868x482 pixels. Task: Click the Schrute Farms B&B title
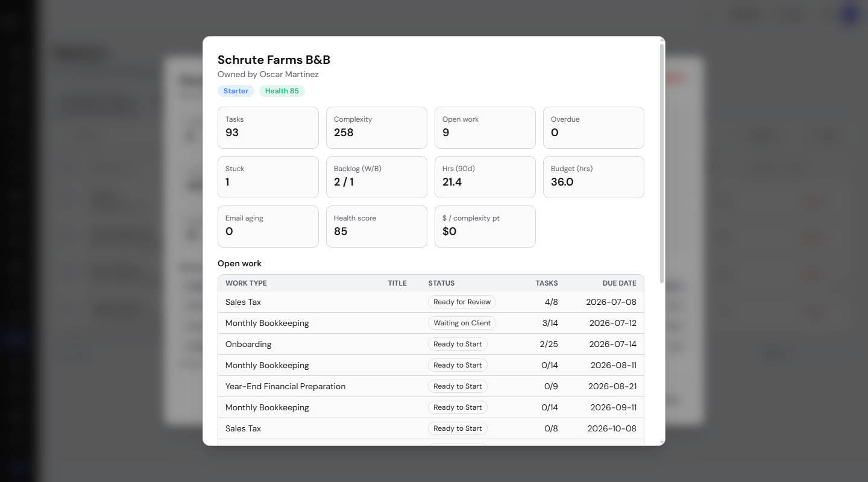point(274,60)
